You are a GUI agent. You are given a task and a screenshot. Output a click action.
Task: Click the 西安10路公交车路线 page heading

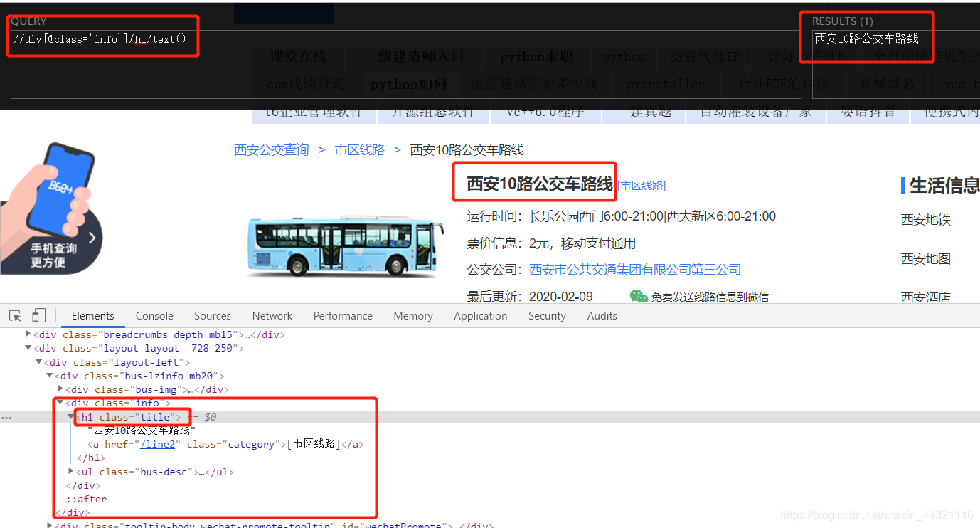(x=539, y=184)
